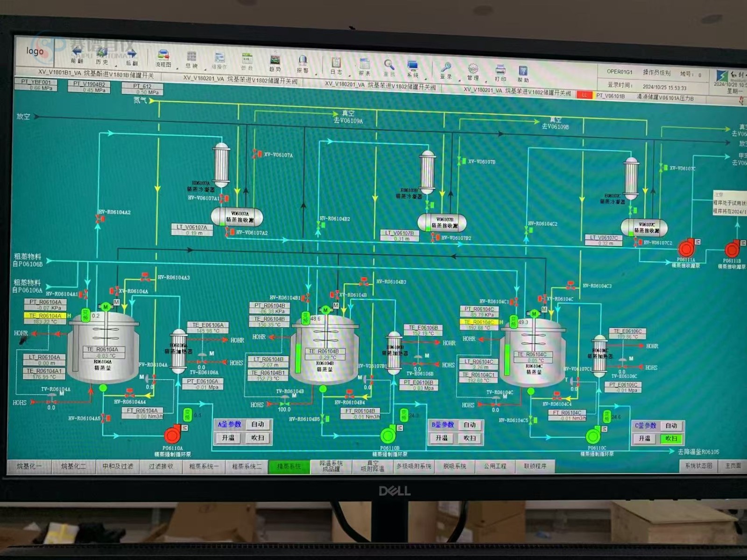This screenshot has height=560, width=747.
Task: Click the 后翻 forward arrow icon
Action: 132,53
